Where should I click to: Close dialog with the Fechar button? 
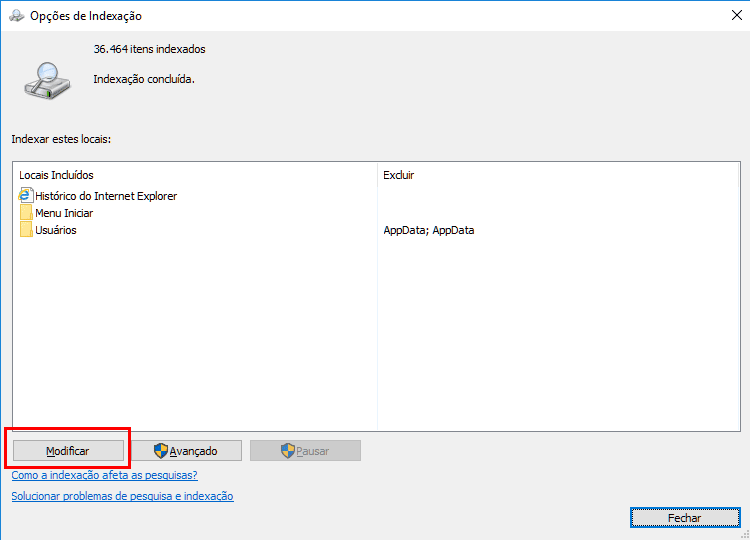click(x=685, y=518)
